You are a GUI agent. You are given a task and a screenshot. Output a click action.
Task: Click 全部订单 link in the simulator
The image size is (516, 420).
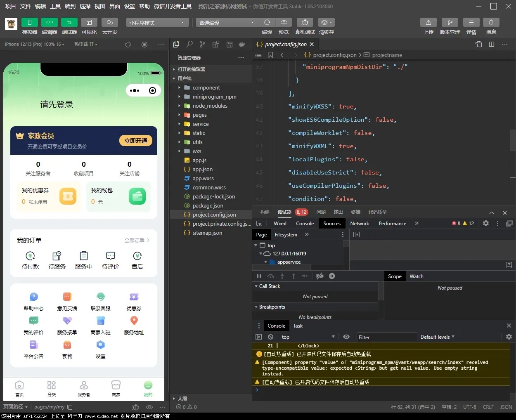click(x=137, y=240)
